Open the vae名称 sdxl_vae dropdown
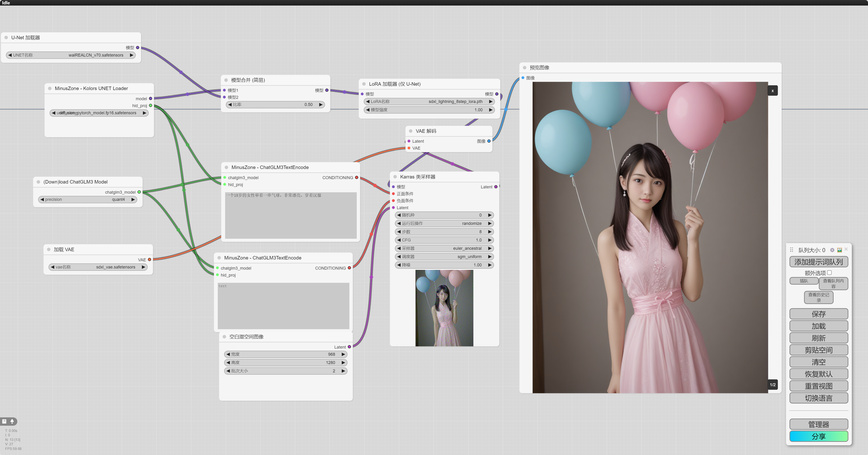Viewport: 868px width, 455px height. [98, 267]
